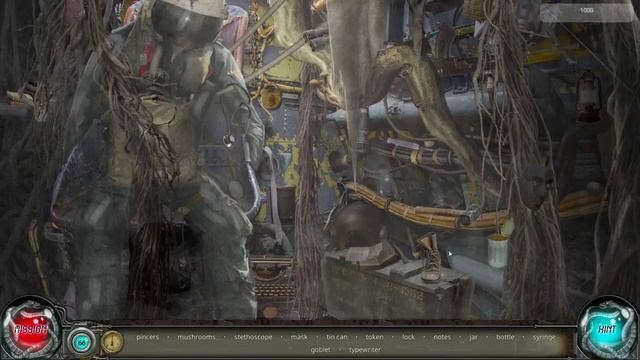Click the 1000 score display
Screen dimensions: 640x360
point(587,11)
